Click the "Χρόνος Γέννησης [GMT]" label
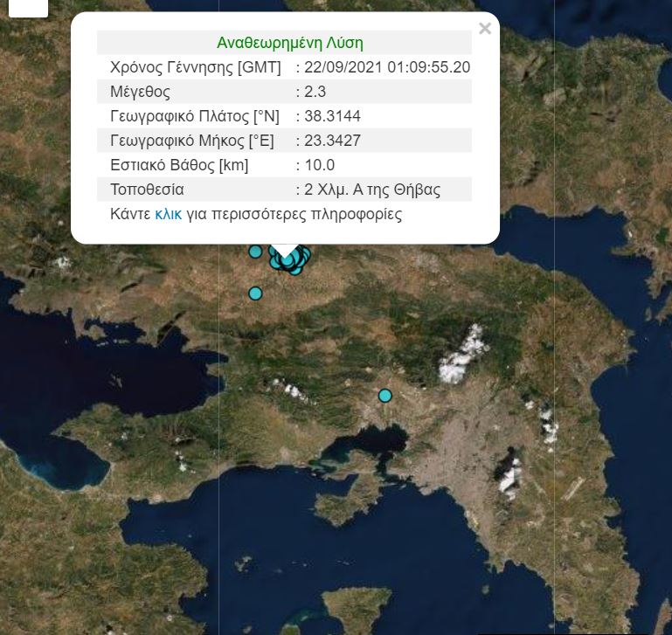 click(196, 67)
